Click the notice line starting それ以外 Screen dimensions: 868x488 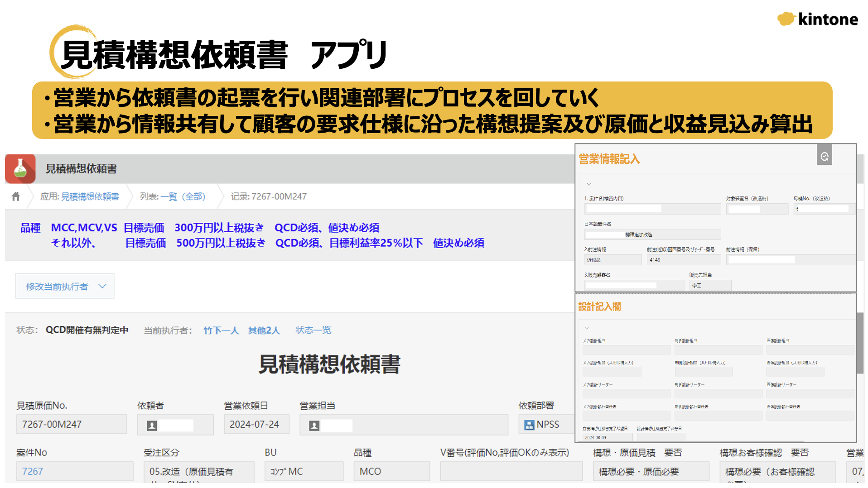coord(268,243)
